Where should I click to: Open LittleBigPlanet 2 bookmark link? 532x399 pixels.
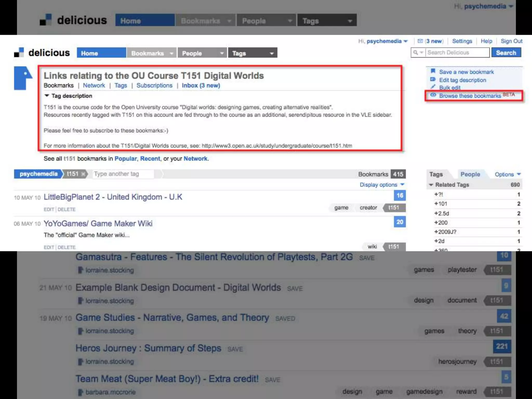(x=113, y=197)
